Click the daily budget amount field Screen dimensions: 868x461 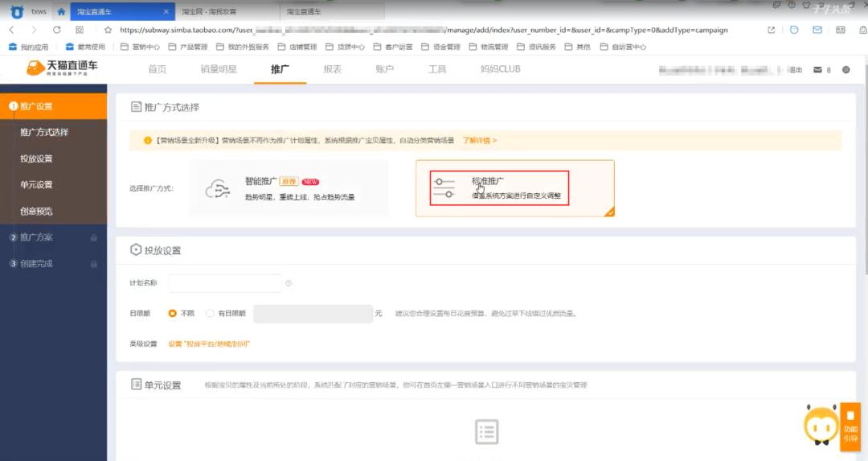point(313,314)
